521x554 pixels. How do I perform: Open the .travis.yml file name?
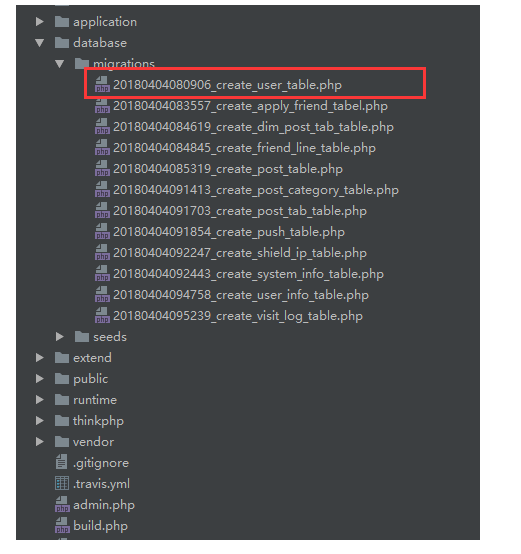coord(101,484)
